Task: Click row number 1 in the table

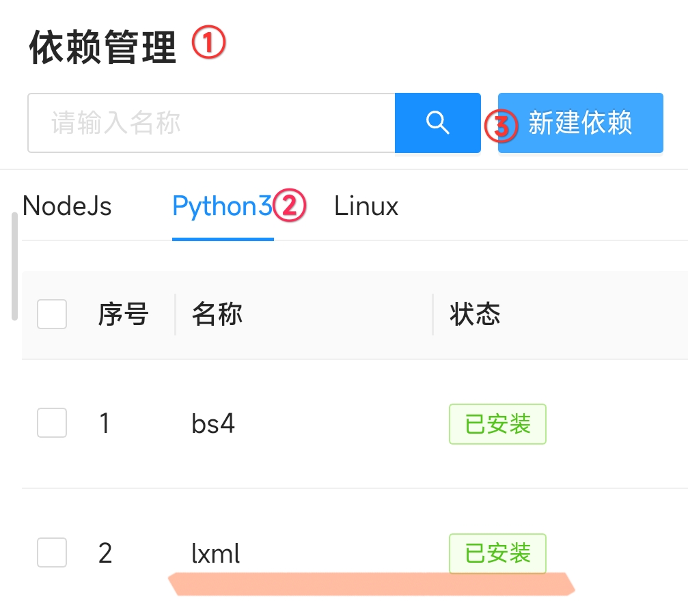Action: [105, 423]
